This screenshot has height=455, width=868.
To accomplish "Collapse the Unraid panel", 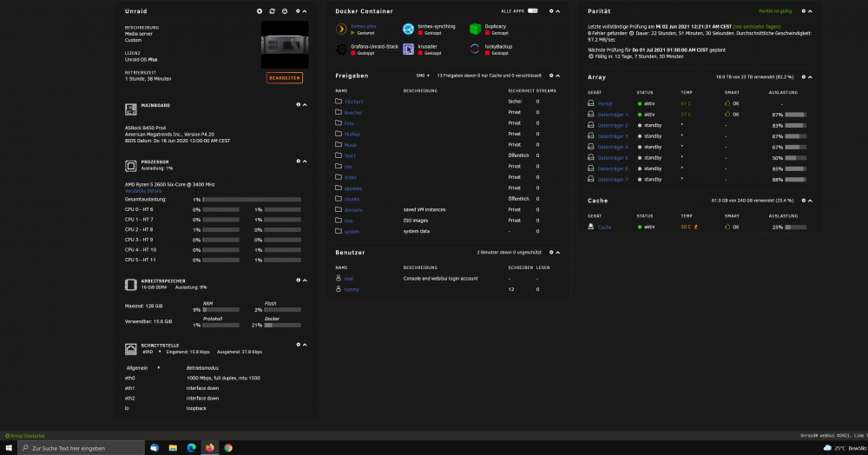I will [305, 11].
